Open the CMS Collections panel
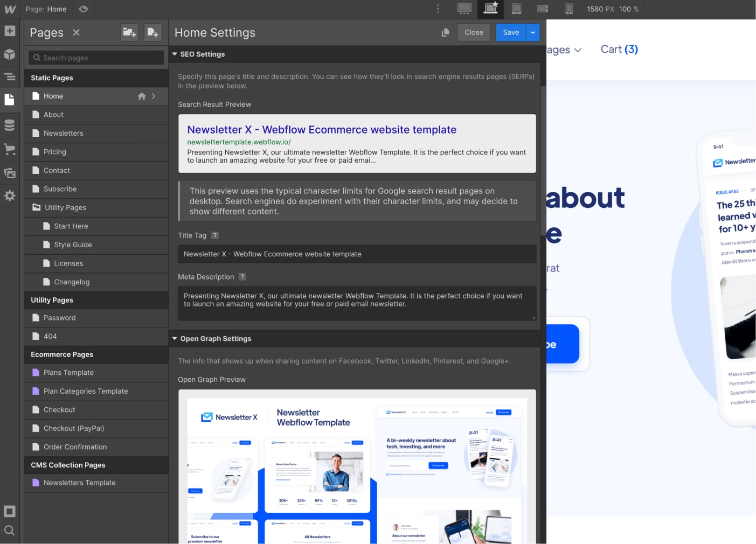 (10, 124)
